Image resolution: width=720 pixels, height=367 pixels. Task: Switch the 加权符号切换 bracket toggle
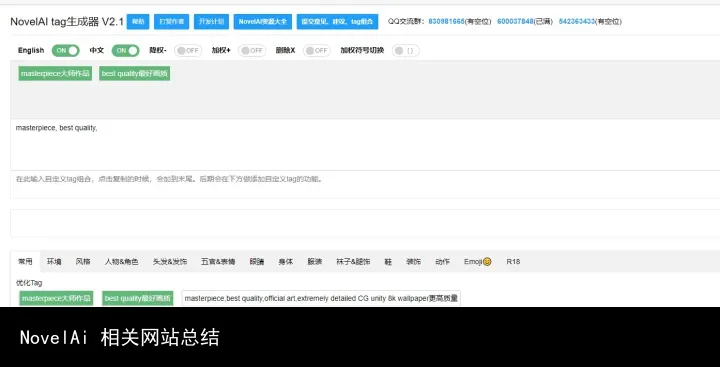tap(405, 51)
